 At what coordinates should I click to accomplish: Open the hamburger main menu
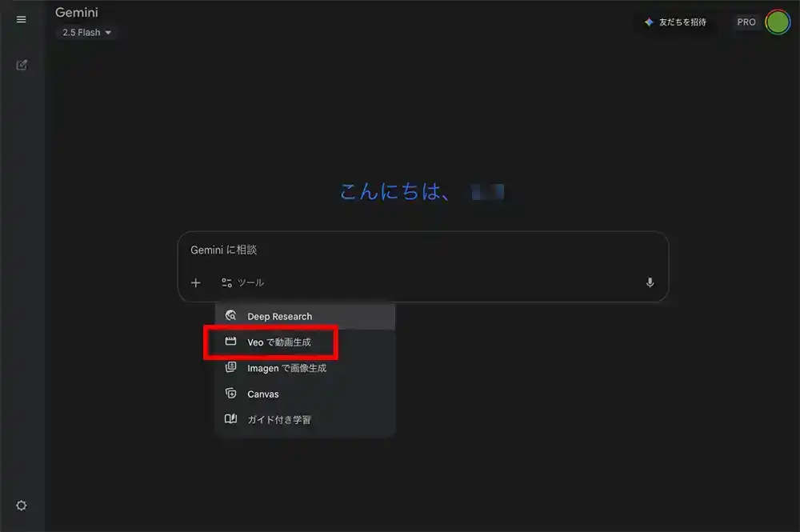[x=22, y=20]
